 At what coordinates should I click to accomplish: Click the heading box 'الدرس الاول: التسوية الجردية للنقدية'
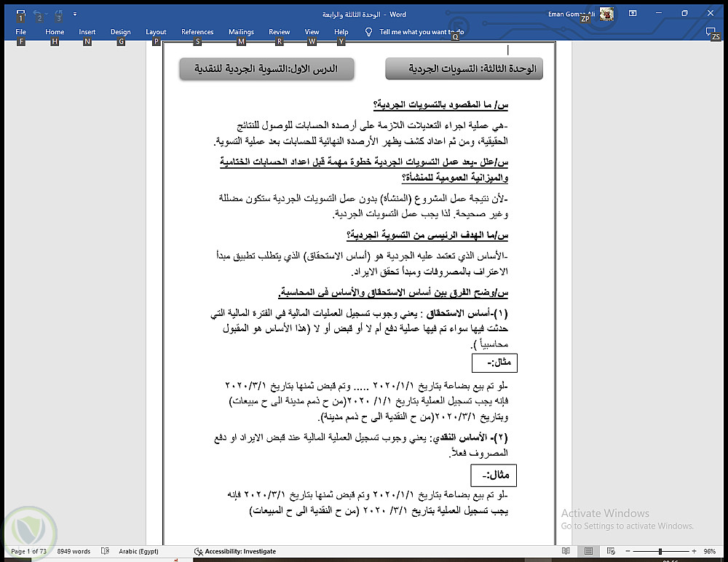pos(266,68)
